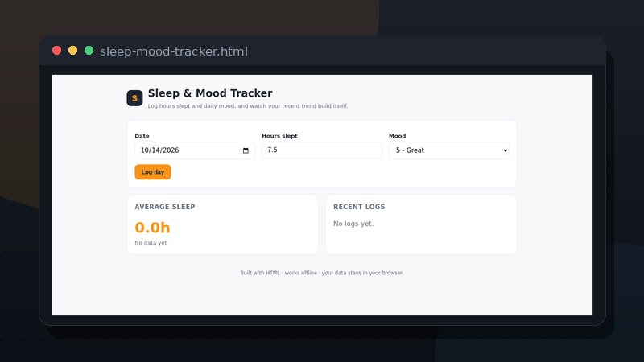The height and width of the screenshot is (362, 644).
Task: Click the Mood field label
Action: point(397,136)
